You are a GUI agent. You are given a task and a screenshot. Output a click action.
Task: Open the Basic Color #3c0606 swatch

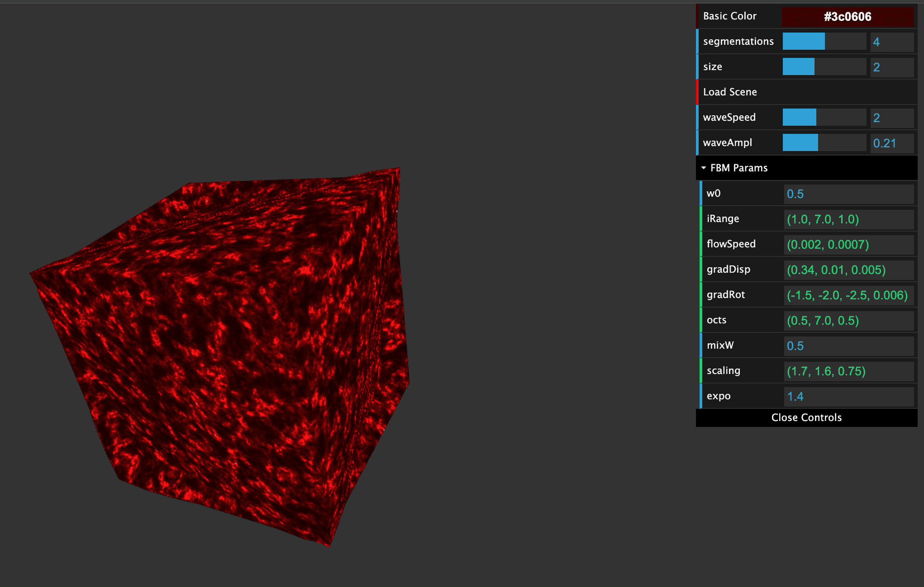(x=848, y=17)
